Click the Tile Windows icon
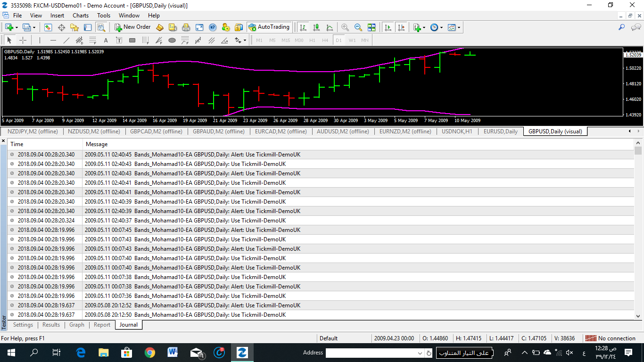 point(372,27)
